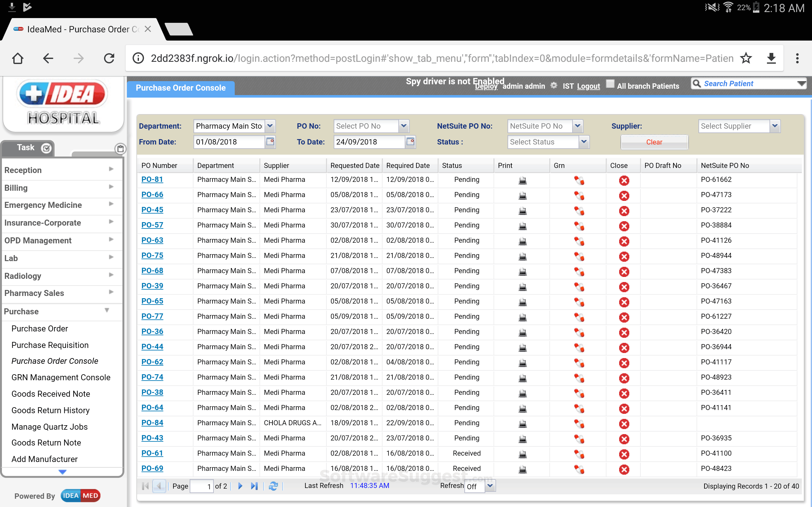Image resolution: width=812 pixels, height=507 pixels.
Task: Open the From Date calendar picker
Action: [270, 142]
